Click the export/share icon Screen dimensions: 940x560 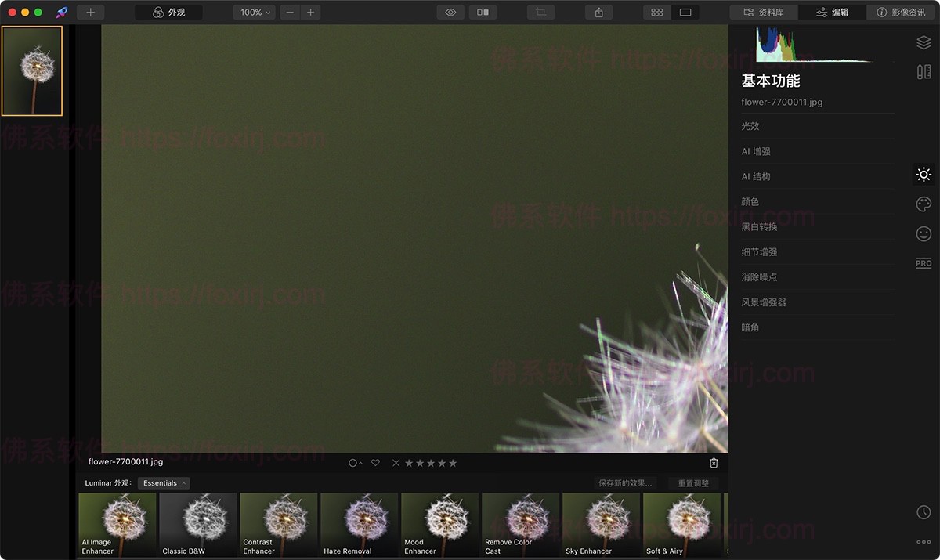coord(598,12)
